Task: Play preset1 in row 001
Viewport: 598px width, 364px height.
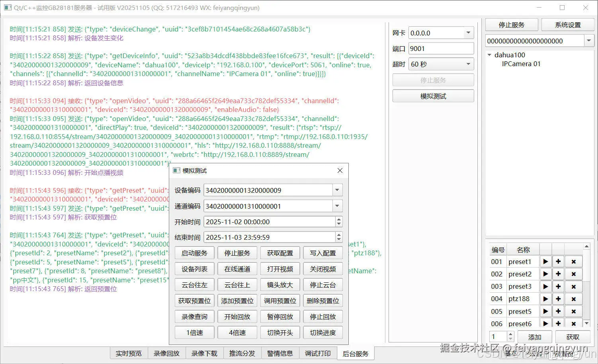Action: pos(545,262)
